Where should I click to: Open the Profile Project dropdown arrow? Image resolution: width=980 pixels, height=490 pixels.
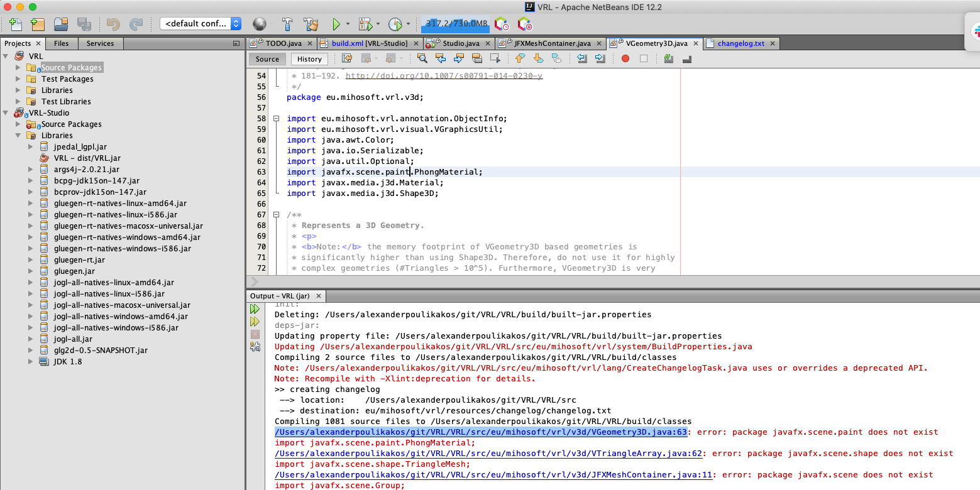(407, 24)
